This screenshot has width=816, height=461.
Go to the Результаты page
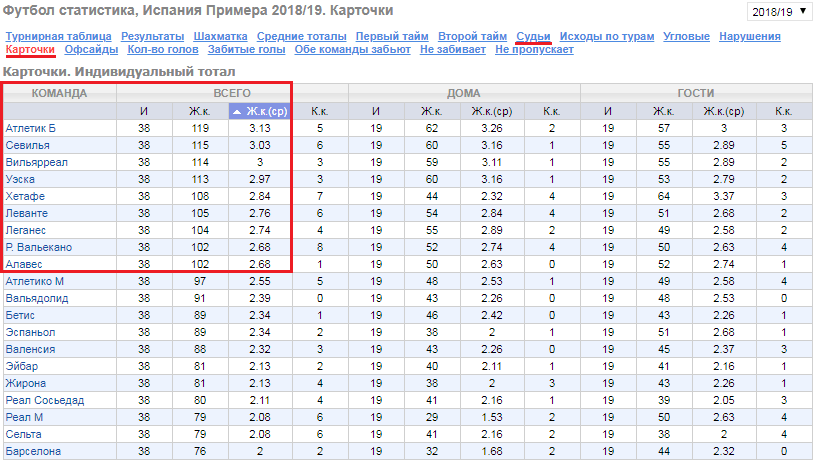click(152, 36)
